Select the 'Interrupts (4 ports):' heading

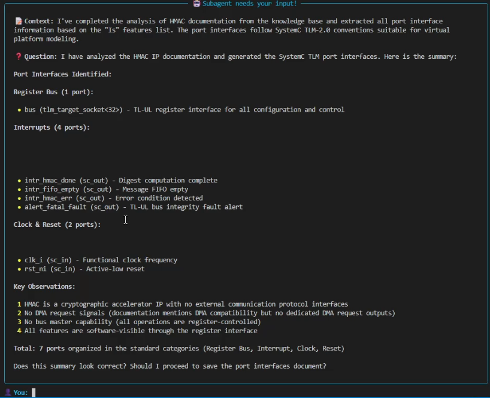tap(52, 127)
